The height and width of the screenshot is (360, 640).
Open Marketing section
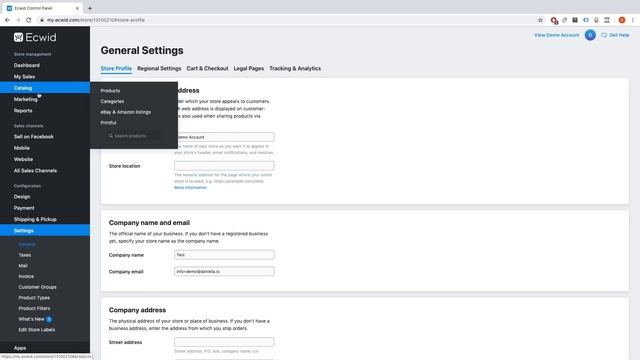(x=25, y=99)
